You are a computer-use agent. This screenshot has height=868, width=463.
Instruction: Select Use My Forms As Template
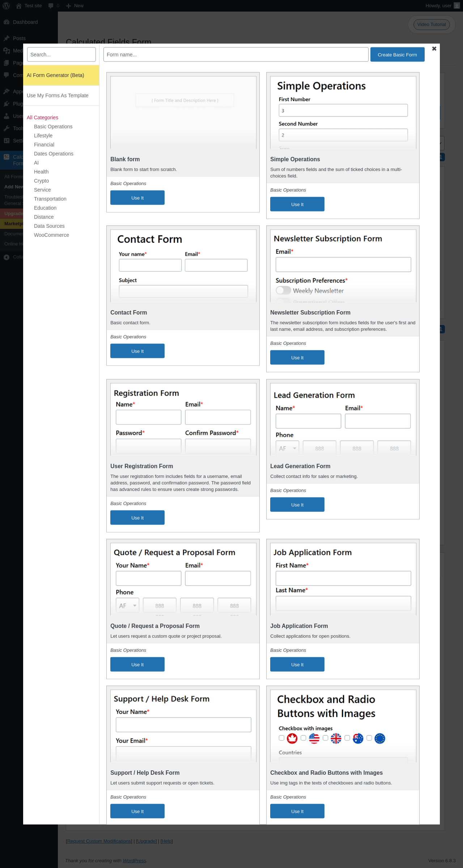coord(61,95)
